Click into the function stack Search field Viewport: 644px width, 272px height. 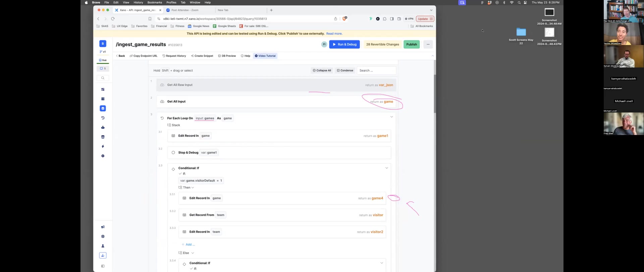coord(376,71)
